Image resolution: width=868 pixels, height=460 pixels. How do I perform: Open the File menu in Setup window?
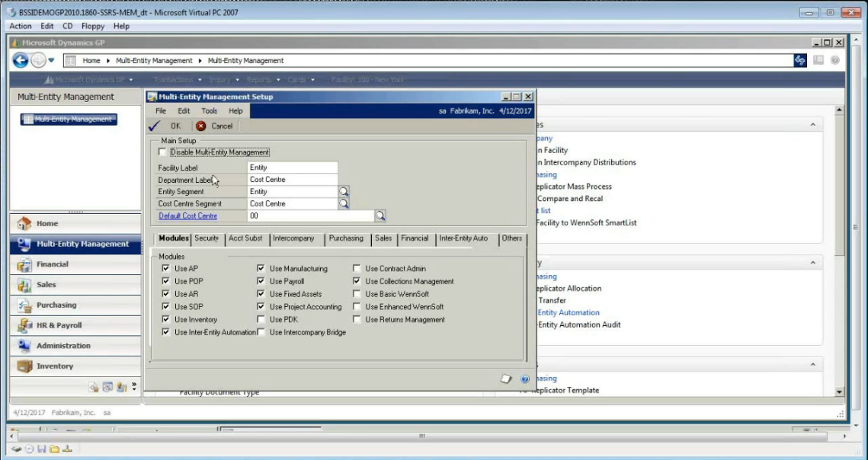pyautogui.click(x=161, y=111)
